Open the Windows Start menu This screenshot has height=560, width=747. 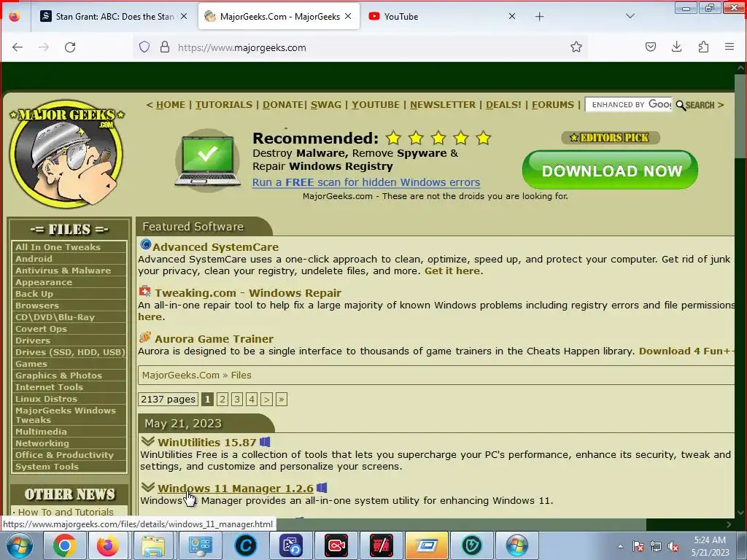(x=20, y=545)
